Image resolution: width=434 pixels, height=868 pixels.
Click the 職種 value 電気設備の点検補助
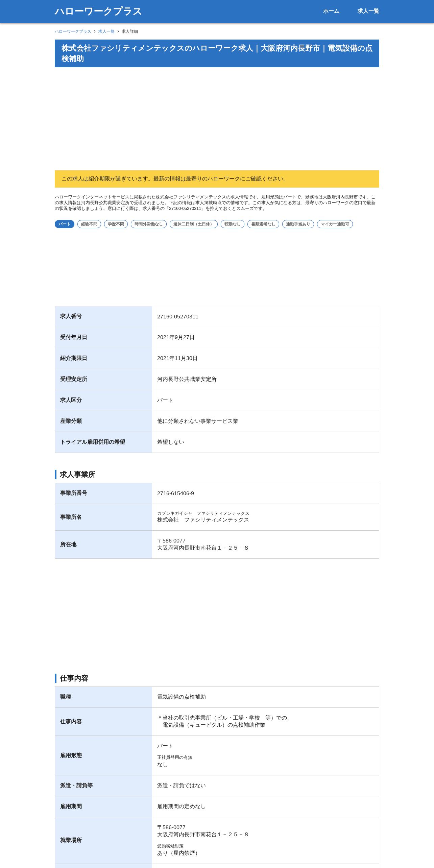click(182, 697)
